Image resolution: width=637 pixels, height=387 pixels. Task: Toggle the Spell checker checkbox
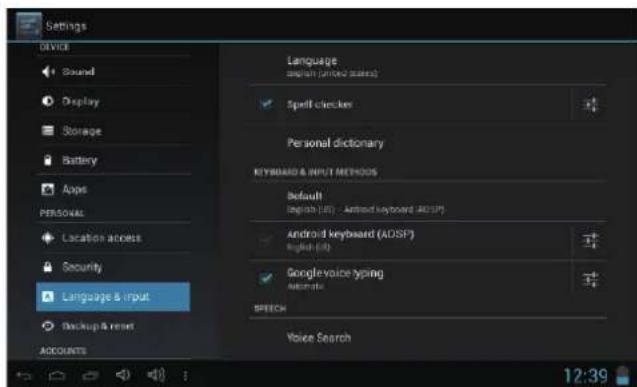266,104
